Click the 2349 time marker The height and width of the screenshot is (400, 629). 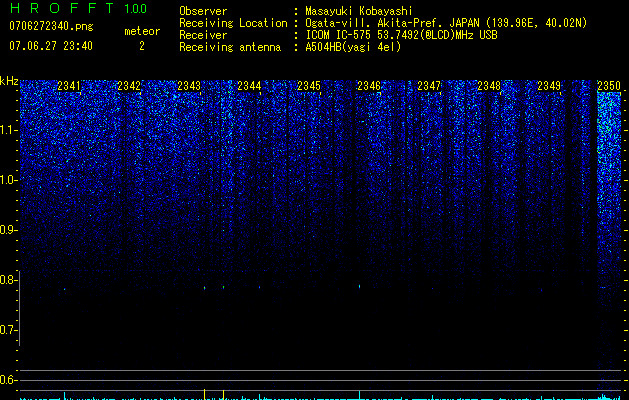click(549, 86)
